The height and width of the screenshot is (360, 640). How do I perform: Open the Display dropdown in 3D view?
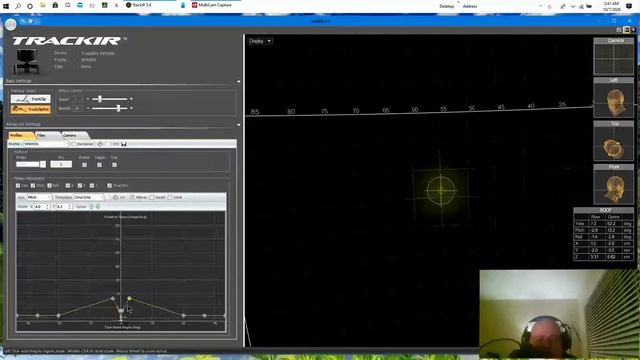point(260,41)
